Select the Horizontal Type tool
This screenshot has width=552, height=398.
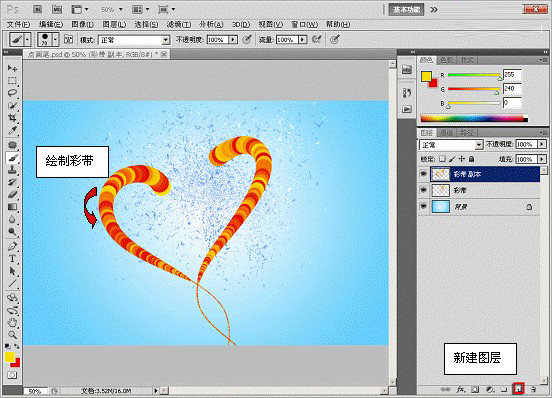coord(12,259)
